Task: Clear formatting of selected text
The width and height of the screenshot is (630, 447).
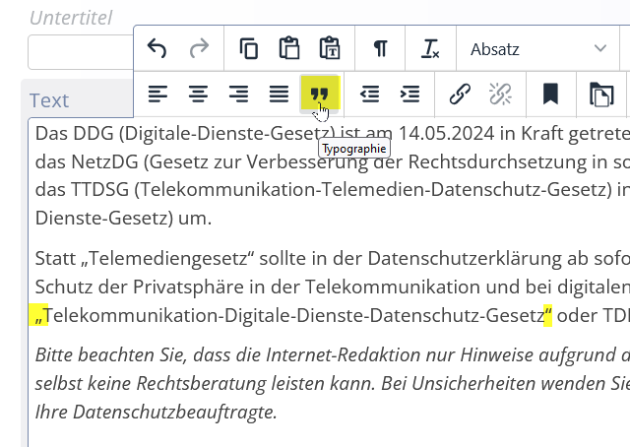Action: coord(430,49)
